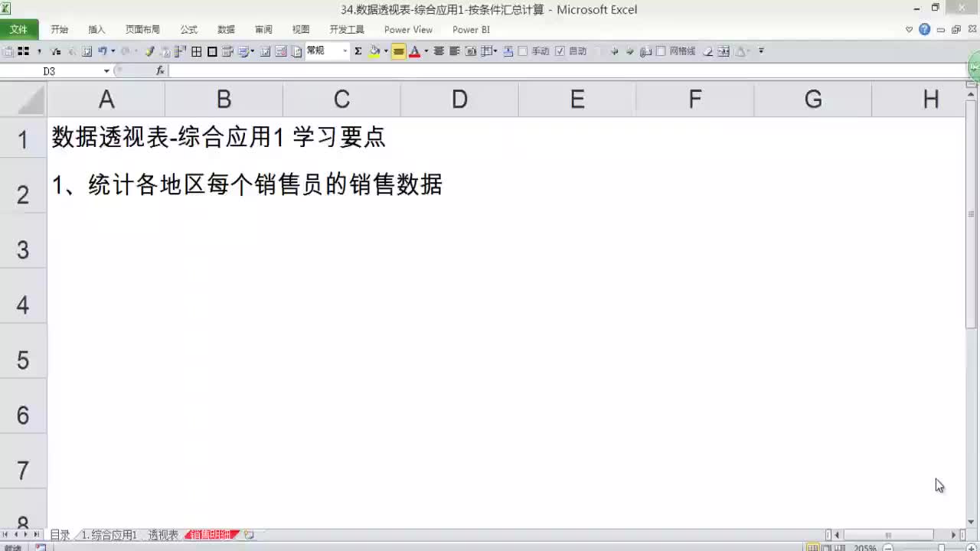Open the red 销售明细 sheet tab
Viewport: 980px width, 551px height.
211,535
